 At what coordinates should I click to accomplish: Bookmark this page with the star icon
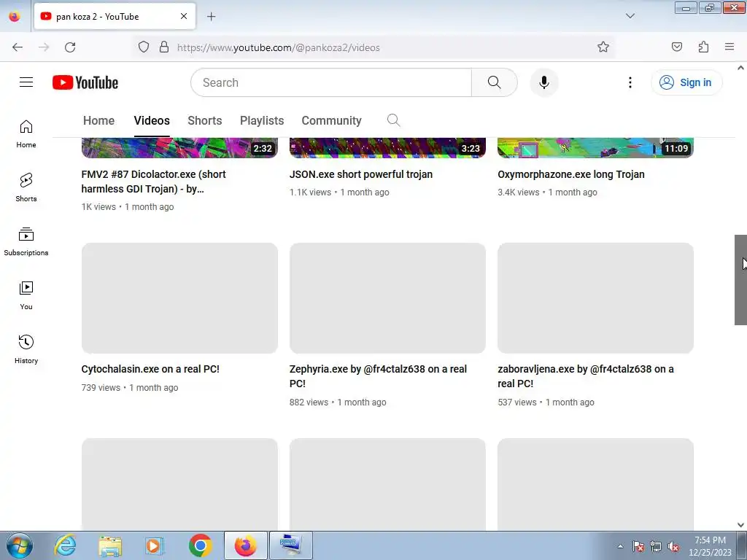pos(603,47)
